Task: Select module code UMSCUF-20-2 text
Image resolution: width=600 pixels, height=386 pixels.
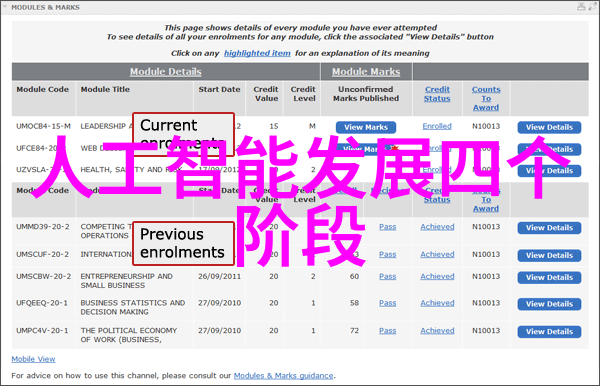Action: pyautogui.click(x=42, y=254)
